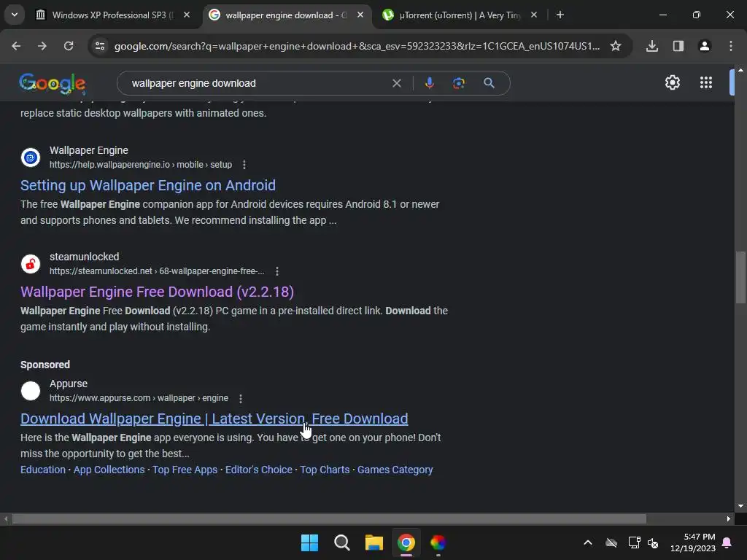The width and height of the screenshot is (747, 560).
Task: Click the Wallpaper Engine site favicon
Action: tap(31, 157)
